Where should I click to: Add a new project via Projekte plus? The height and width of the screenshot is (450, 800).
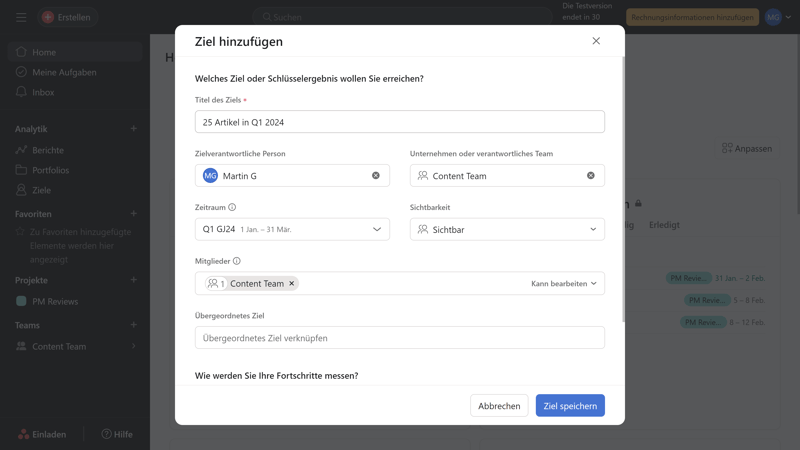(134, 280)
